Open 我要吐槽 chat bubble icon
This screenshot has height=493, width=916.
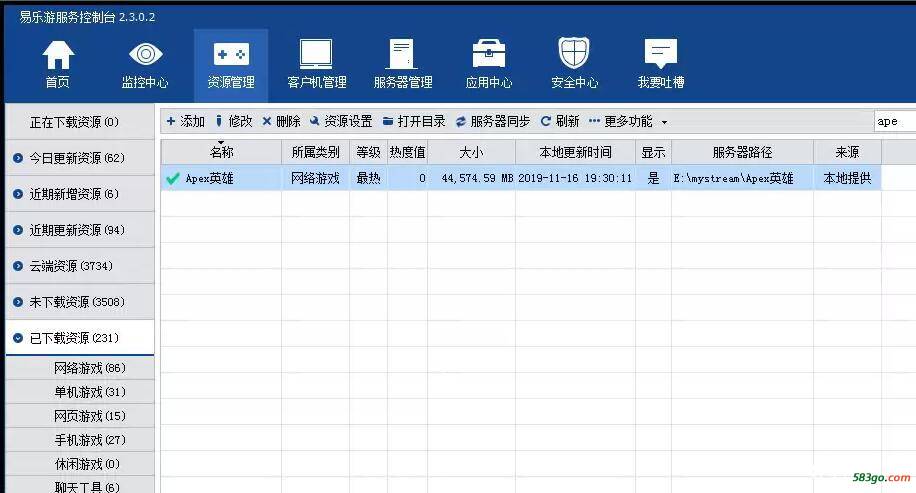click(x=661, y=54)
